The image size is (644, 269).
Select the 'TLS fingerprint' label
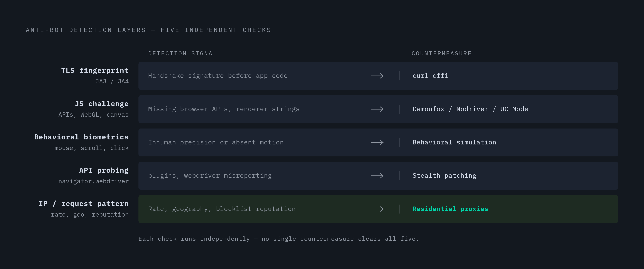[95, 71]
